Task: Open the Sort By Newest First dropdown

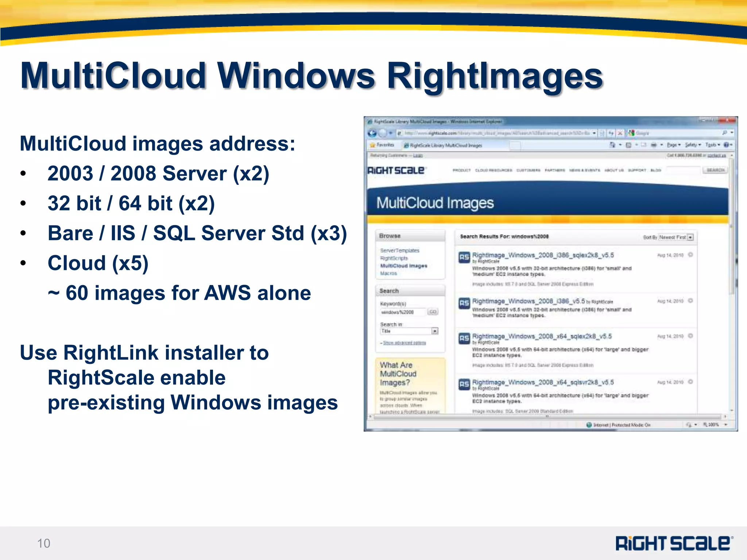Action: point(676,237)
